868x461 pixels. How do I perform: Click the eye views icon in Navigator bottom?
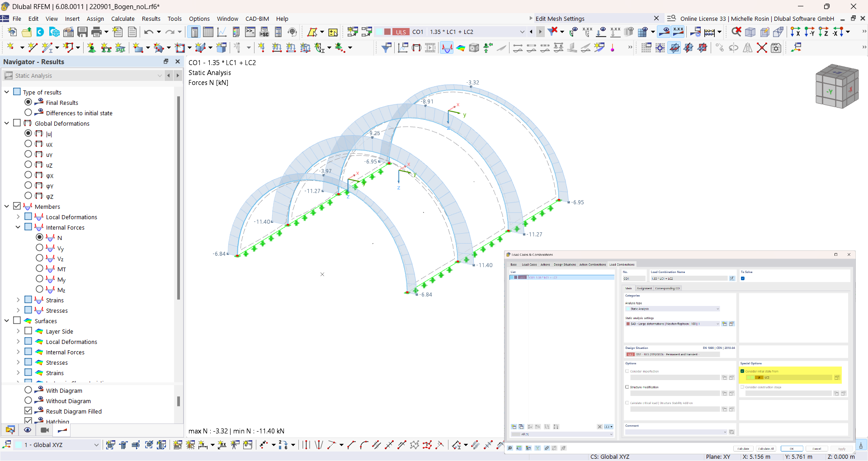tap(28, 430)
